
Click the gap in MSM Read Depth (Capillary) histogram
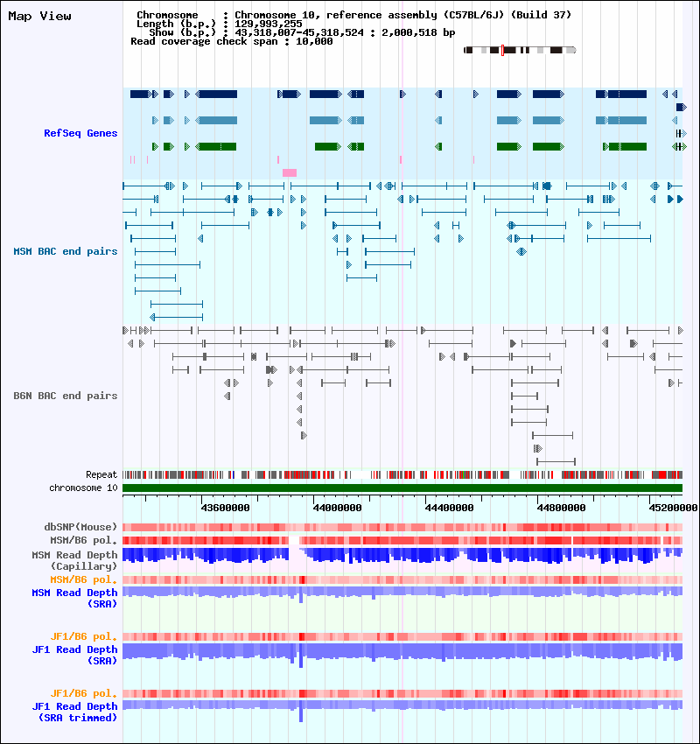295,555
